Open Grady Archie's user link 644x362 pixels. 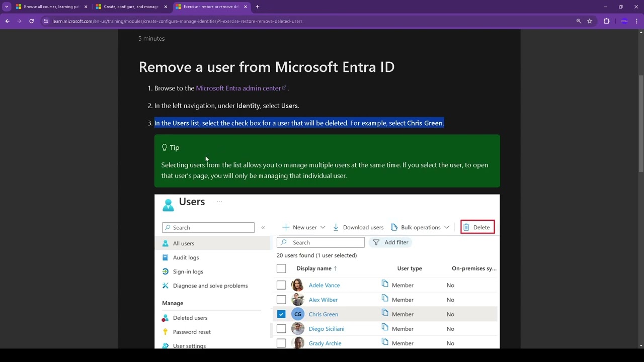pos(325,343)
